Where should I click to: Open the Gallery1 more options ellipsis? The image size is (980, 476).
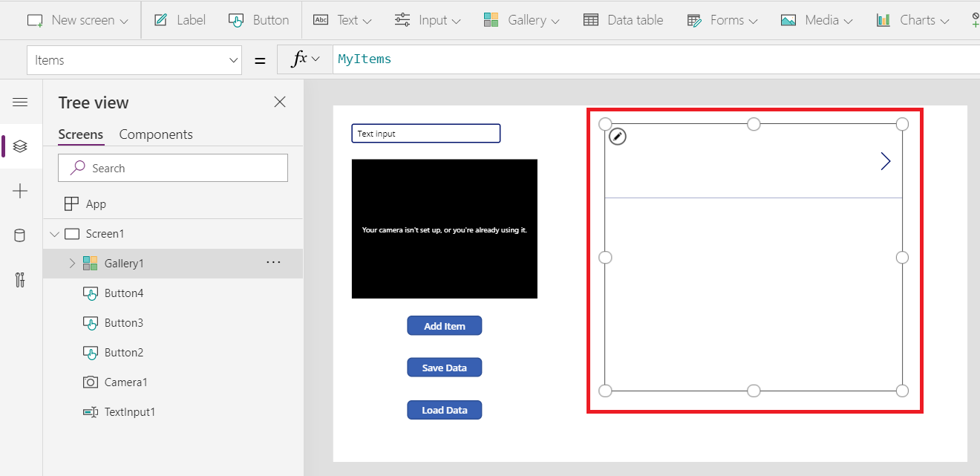point(273,263)
